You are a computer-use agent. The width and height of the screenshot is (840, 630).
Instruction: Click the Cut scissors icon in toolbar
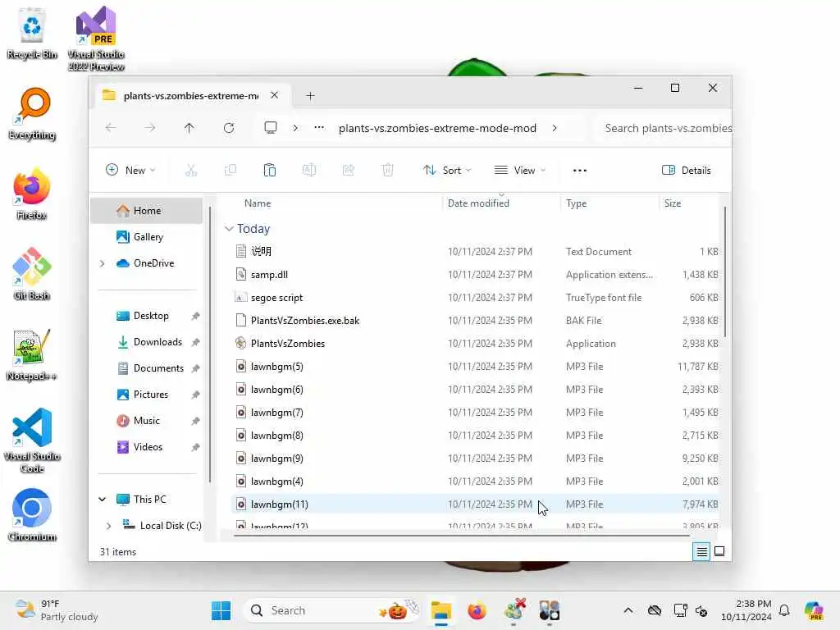tap(190, 171)
